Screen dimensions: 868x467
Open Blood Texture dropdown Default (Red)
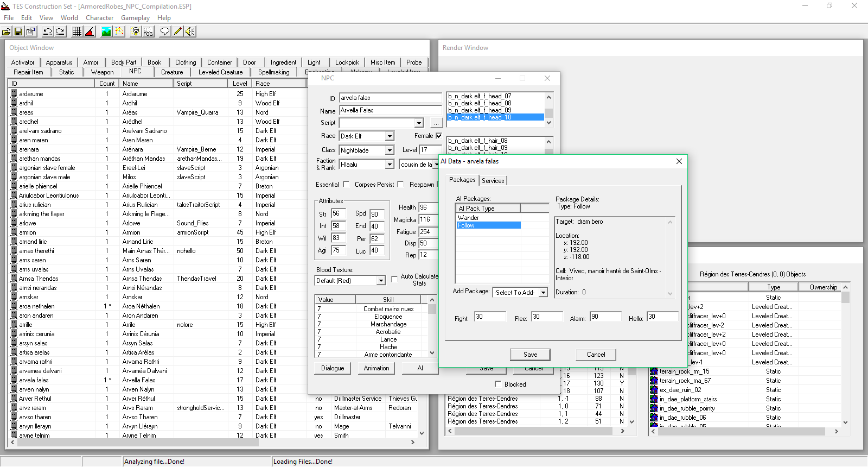(381, 281)
